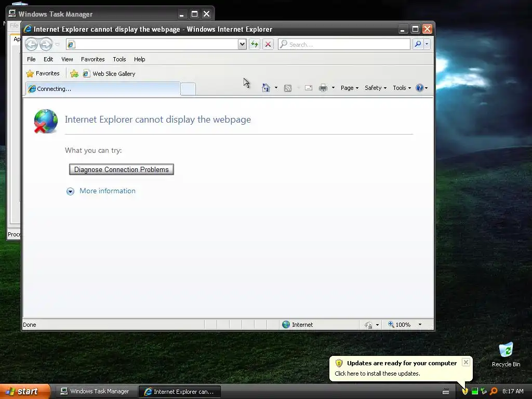Open Web Slice Gallery link
532x399 pixels.
click(x=109, y=74)
